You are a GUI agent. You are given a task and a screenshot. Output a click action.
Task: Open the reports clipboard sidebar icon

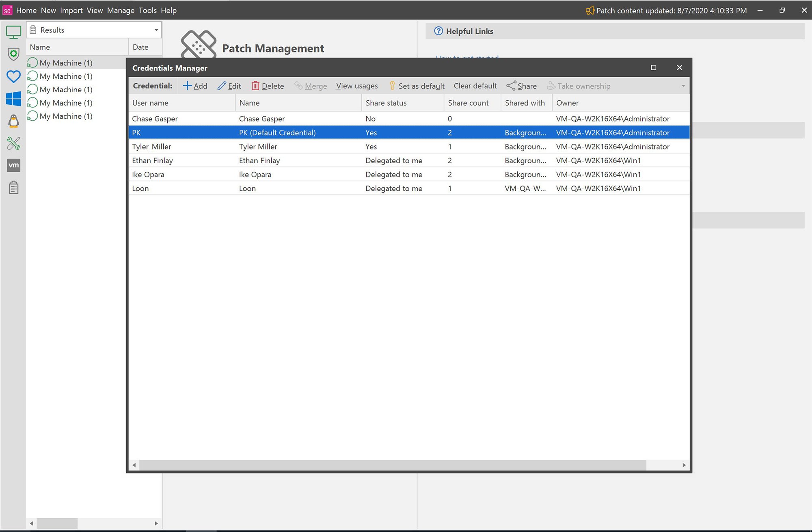click(x=13, y=187)
